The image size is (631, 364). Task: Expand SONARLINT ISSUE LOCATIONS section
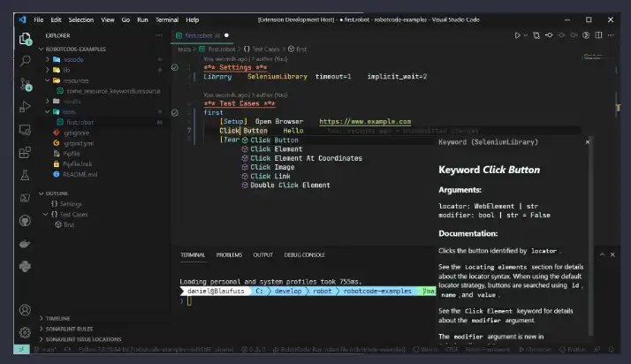tap(41, 339)
